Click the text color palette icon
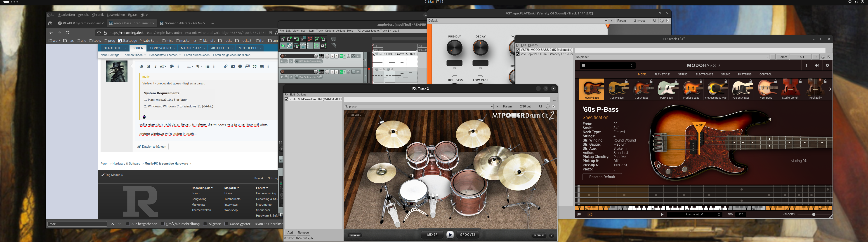Image resolution: width=868 pixels, height=242 pixels. click(x=172, y=67)
